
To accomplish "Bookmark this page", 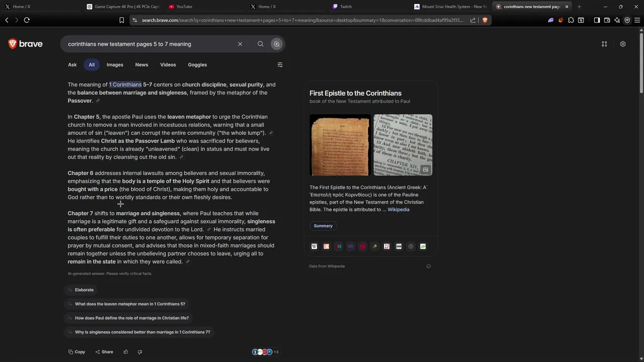I will click(122, 20).
